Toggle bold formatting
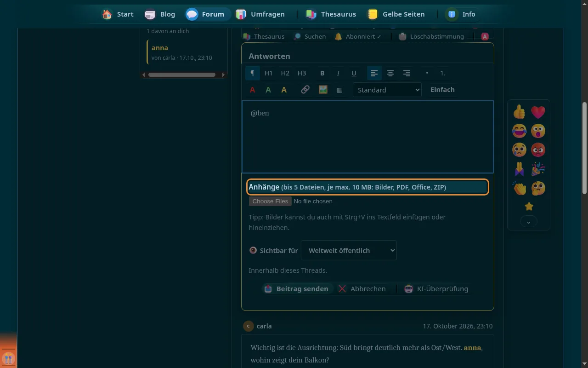Image resolution: width=588 pixels, height=368 pixels. click(322, 73)
